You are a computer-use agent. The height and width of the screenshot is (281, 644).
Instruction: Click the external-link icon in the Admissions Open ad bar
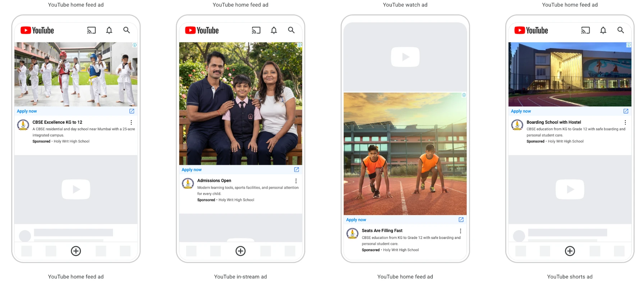(296, 170)
